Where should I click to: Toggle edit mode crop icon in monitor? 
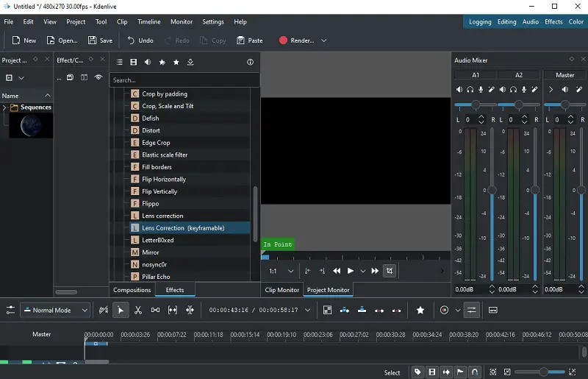coord(390,271)
